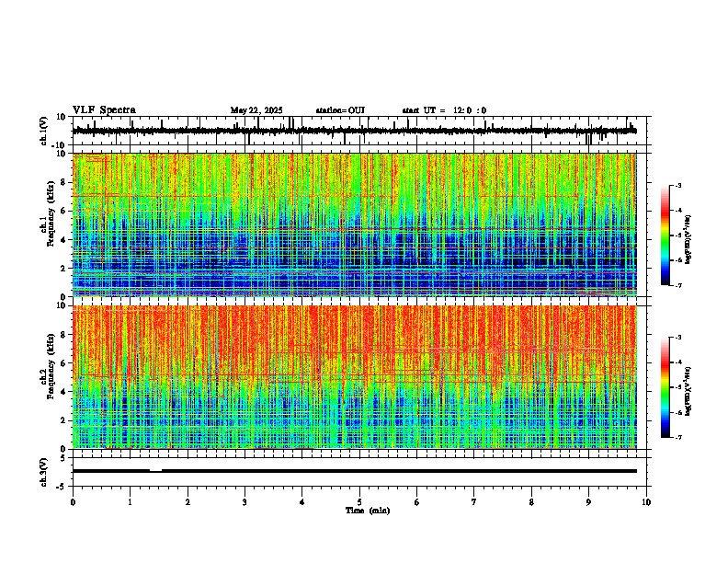The image size is (728, 563).
Task: Click ch.1 color bar log(PSD) label
Action: click(x=688, y=240)
